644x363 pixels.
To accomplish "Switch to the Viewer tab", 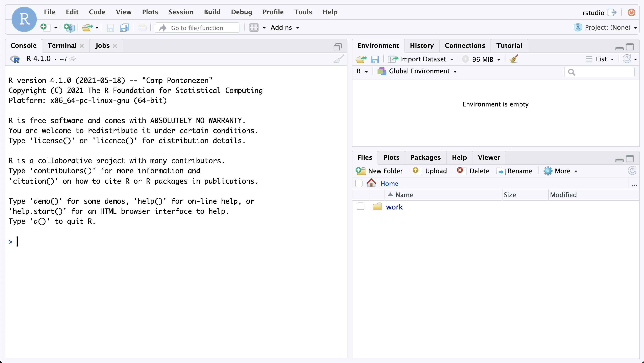I will [489, 157].
